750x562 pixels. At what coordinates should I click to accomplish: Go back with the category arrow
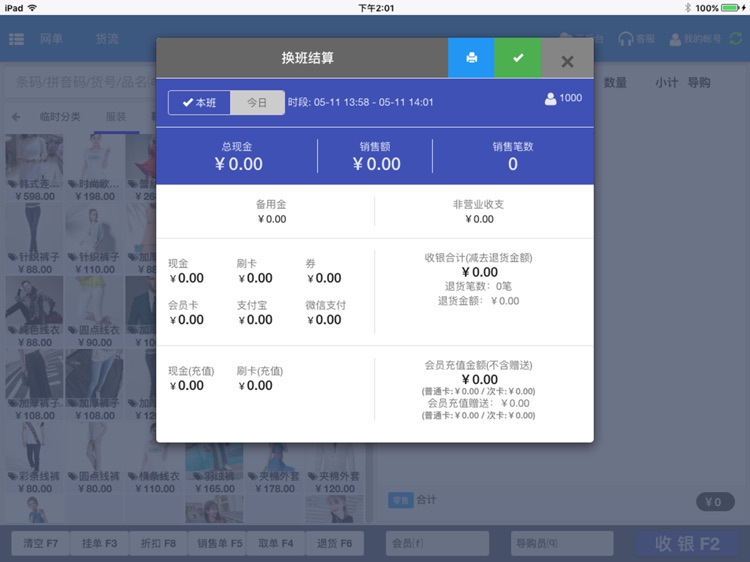tap(16, 117)
